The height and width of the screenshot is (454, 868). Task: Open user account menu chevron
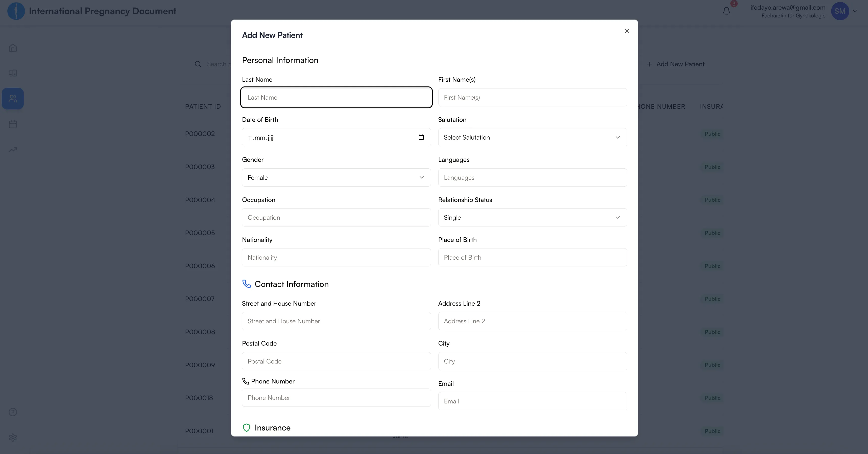coord(855,11)
